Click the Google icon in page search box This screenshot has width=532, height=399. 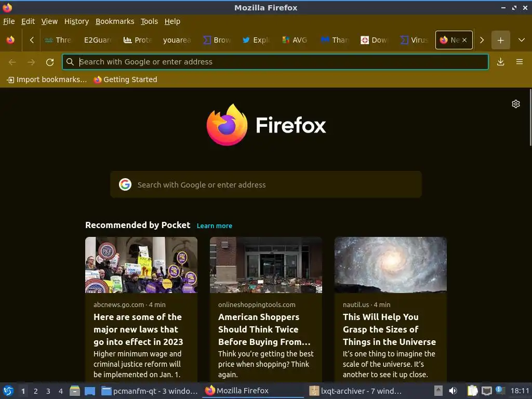[125, 184]
